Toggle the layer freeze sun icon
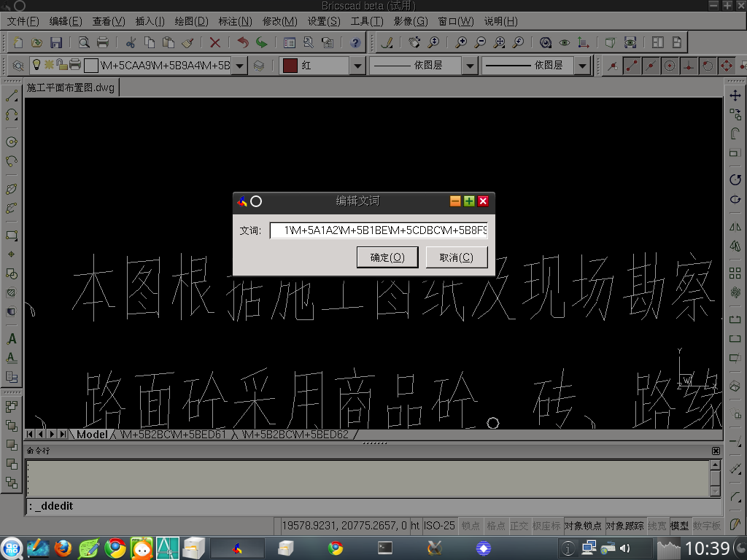747x560 pixels. pos(49,64)
